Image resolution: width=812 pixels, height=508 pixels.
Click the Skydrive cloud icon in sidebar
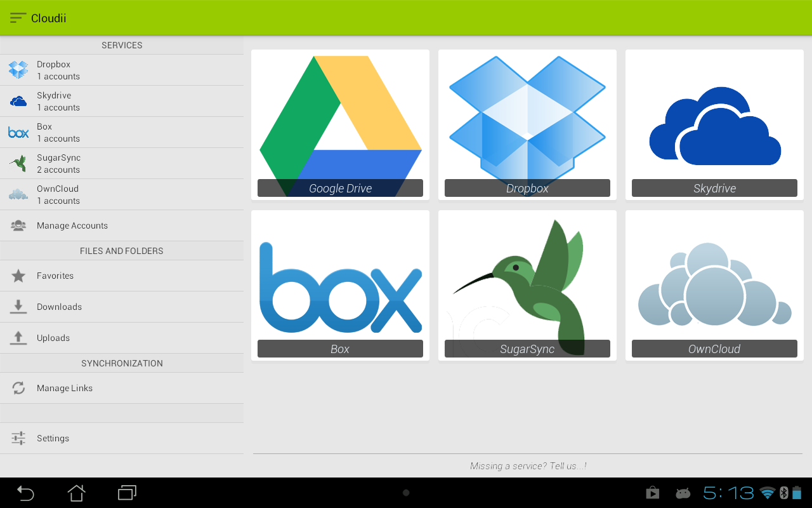coord(18,101)
